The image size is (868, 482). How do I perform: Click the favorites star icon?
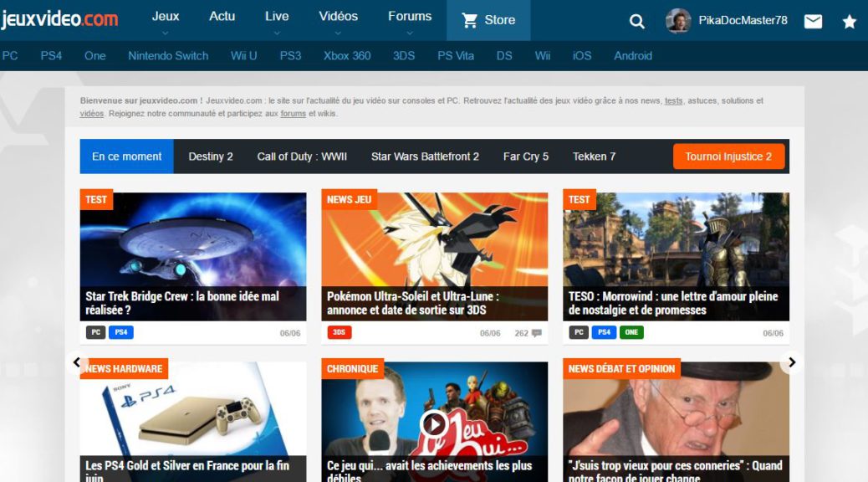pos(849,22)
